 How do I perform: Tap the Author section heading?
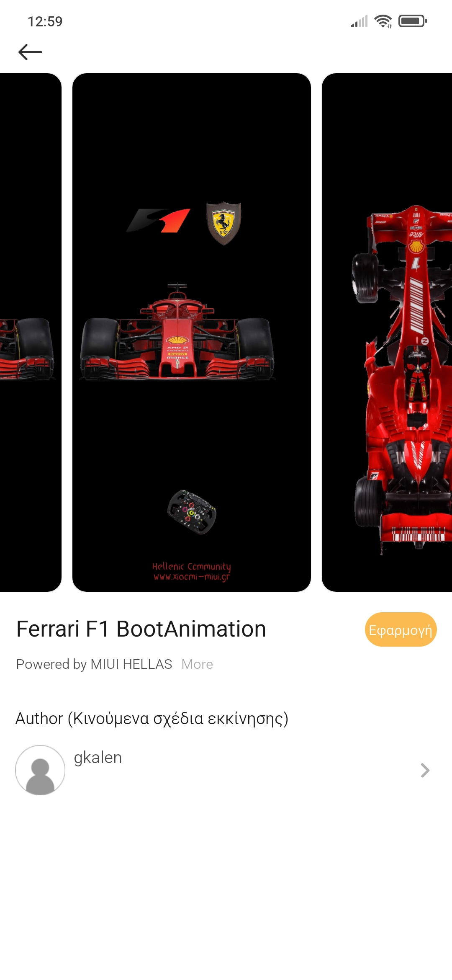[152, 719]
